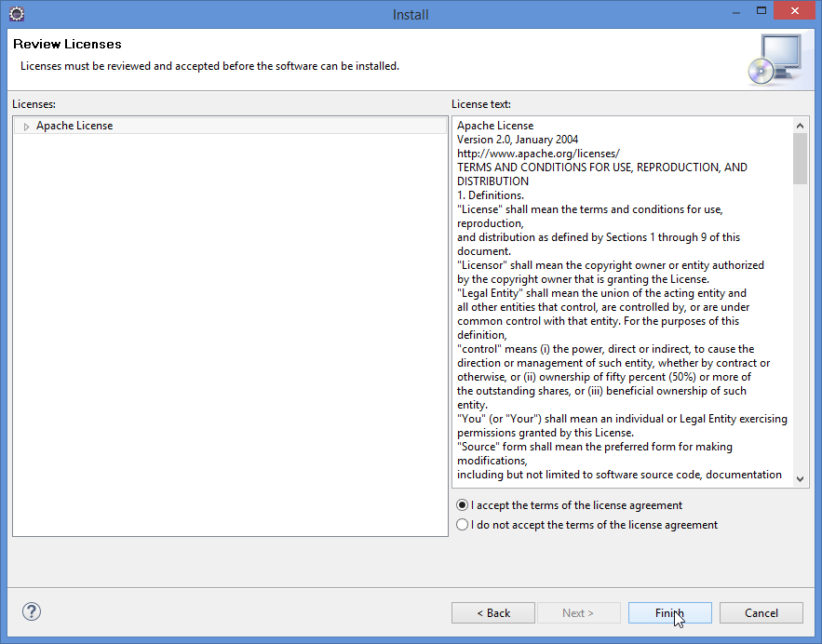Click the '1. Definitions.' line

(491, 195)
